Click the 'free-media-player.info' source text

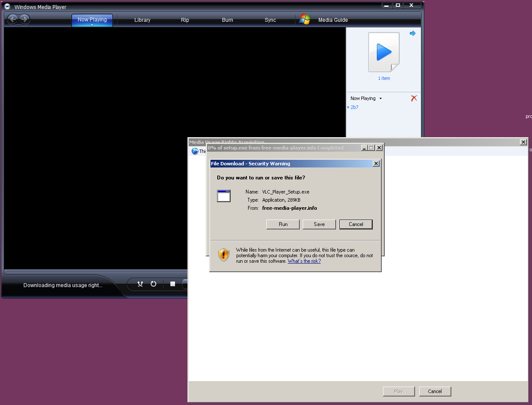pos(289,208)
